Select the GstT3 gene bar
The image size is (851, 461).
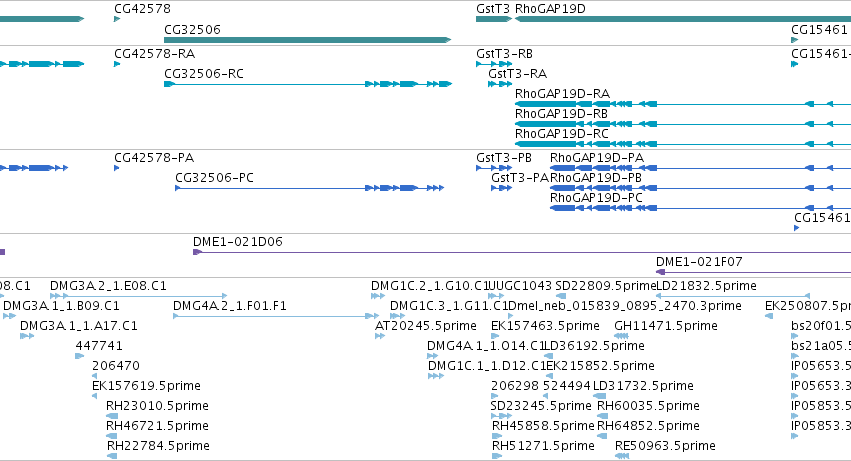(494, 19)
